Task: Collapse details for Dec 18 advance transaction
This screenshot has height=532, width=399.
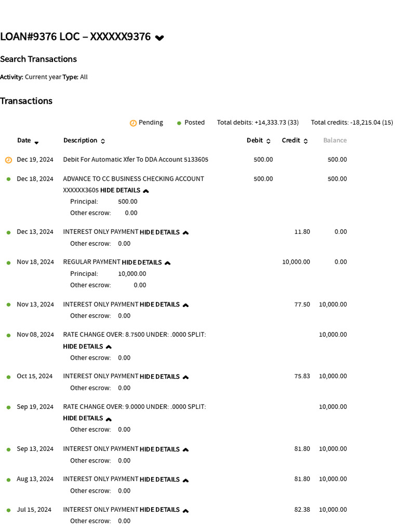Action: click(125, 190)
